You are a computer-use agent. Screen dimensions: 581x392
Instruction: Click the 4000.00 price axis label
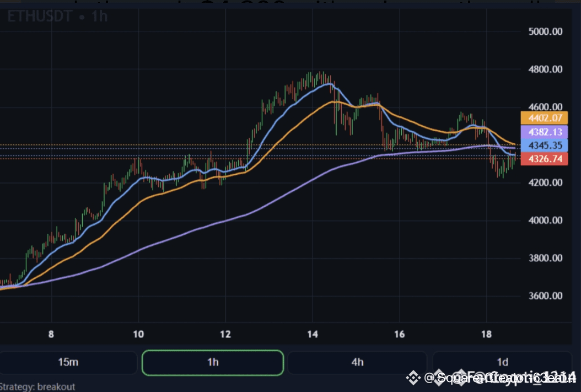(x=545, y=221)
